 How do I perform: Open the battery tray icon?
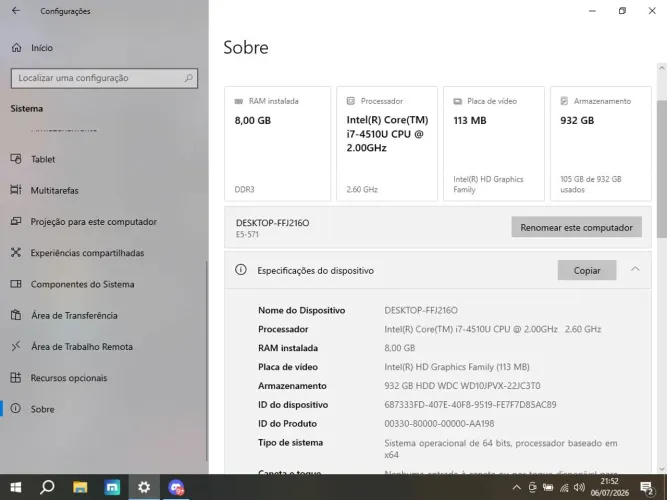[x=548, y=488]
